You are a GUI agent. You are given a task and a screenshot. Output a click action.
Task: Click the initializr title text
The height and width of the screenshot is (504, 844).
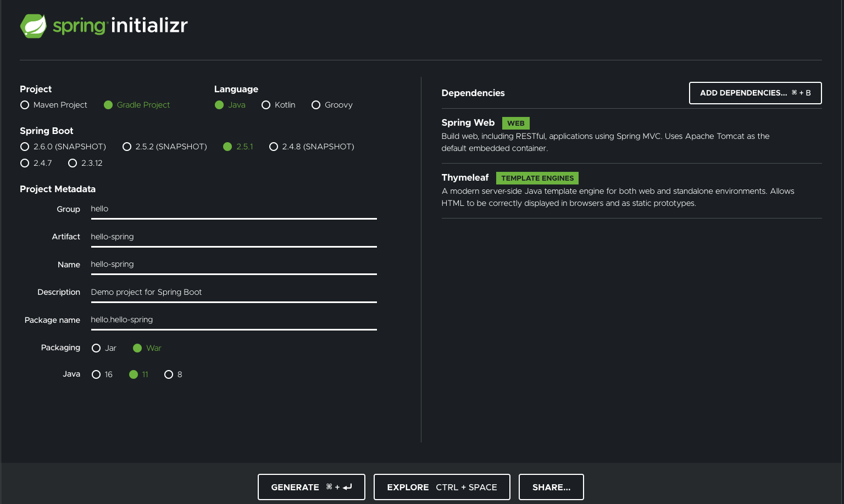coord(149,25)
